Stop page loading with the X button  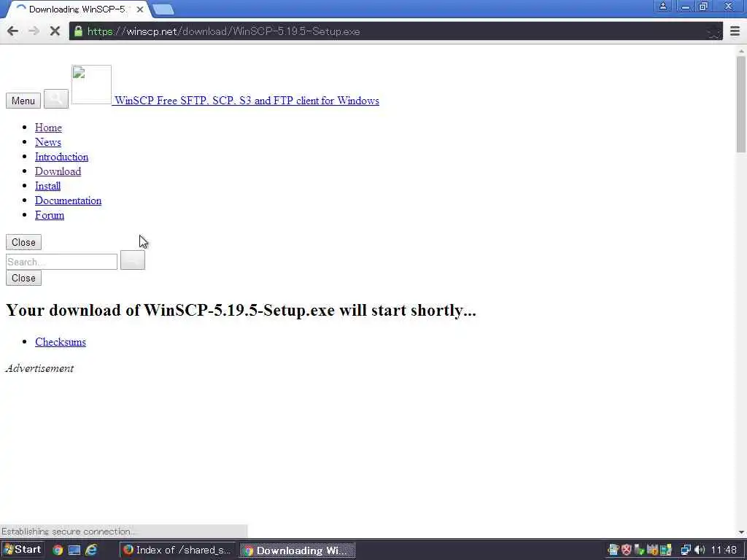pos(55,31)
